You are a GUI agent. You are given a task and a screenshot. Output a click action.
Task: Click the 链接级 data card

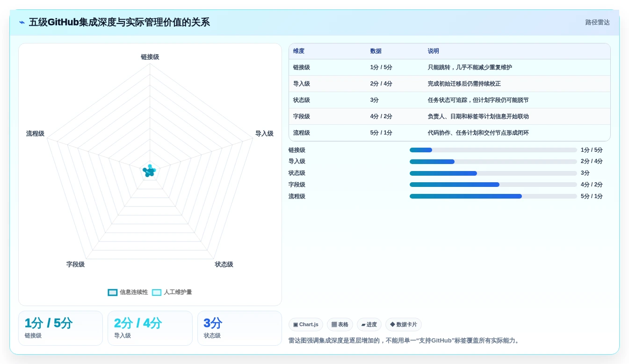60,328
